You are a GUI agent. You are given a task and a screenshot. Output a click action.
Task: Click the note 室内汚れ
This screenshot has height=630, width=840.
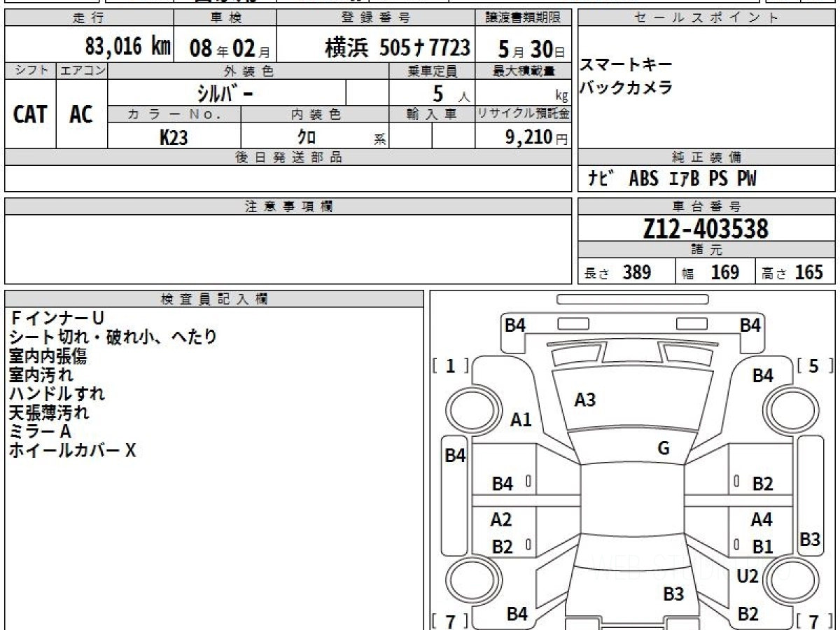(x=41, y=375)
